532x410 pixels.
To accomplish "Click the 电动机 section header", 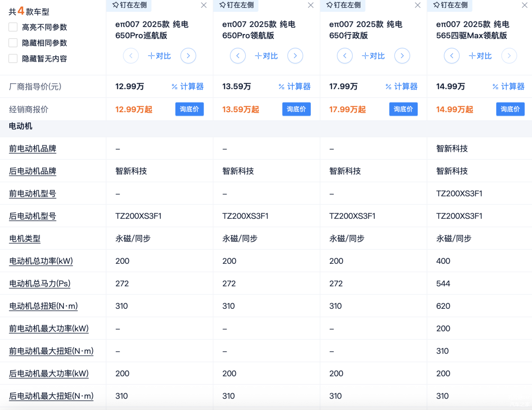I will (21, 126).
